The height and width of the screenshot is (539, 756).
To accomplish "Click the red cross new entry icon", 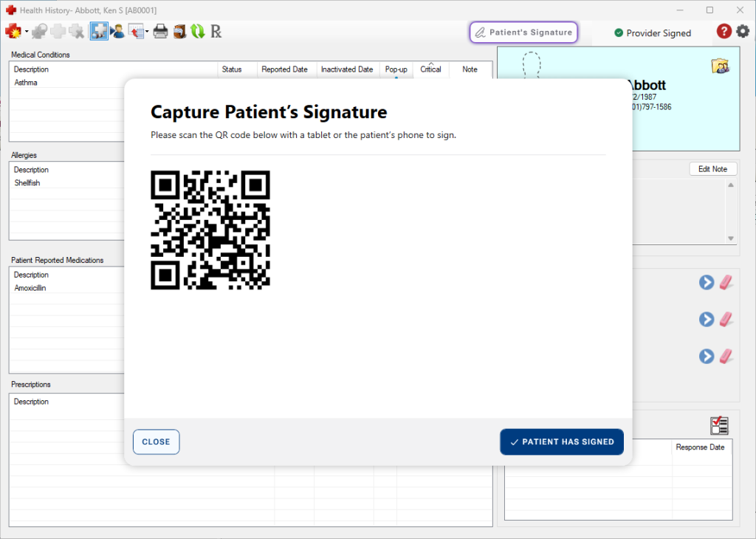I will pyautogui.click(x=13, y=31).
